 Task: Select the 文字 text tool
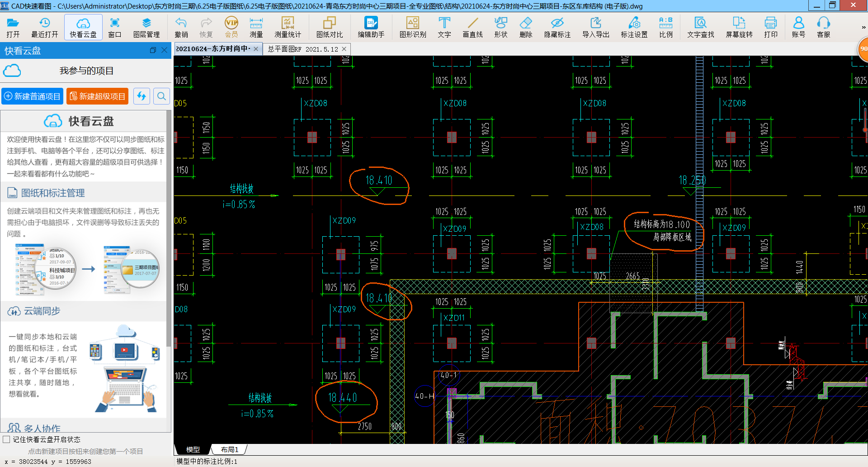(444, 27)
